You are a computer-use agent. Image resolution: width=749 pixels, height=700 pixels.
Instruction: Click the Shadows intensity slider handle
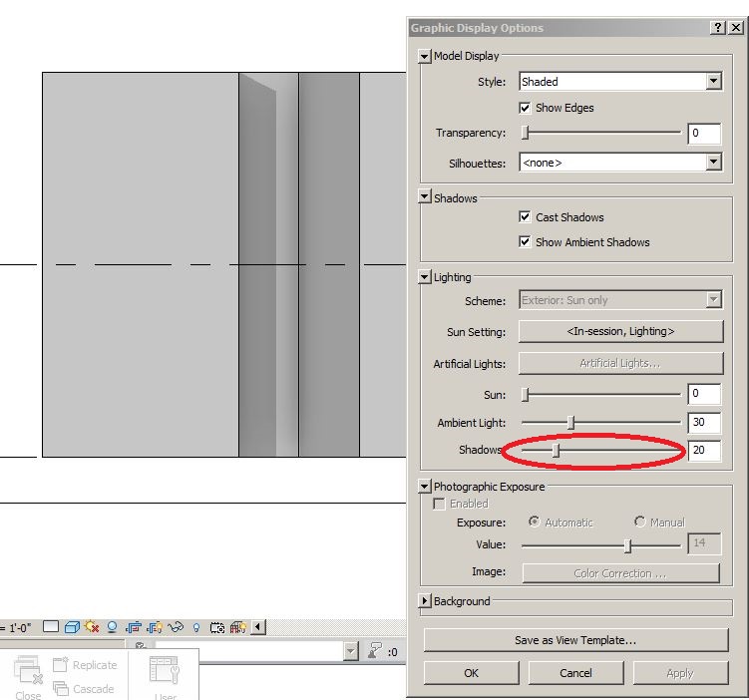[556, 450]
